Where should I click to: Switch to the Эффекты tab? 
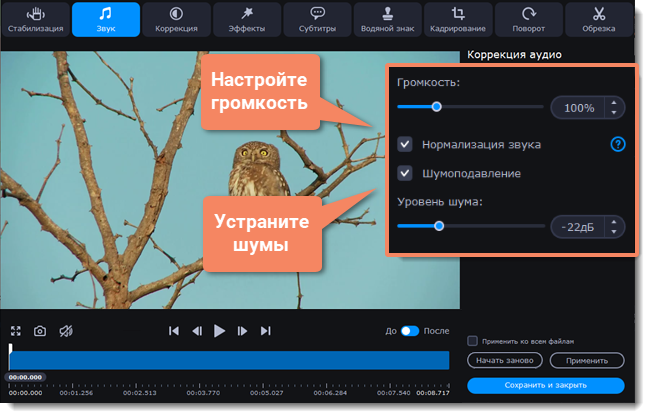click(x=246, y=20)
